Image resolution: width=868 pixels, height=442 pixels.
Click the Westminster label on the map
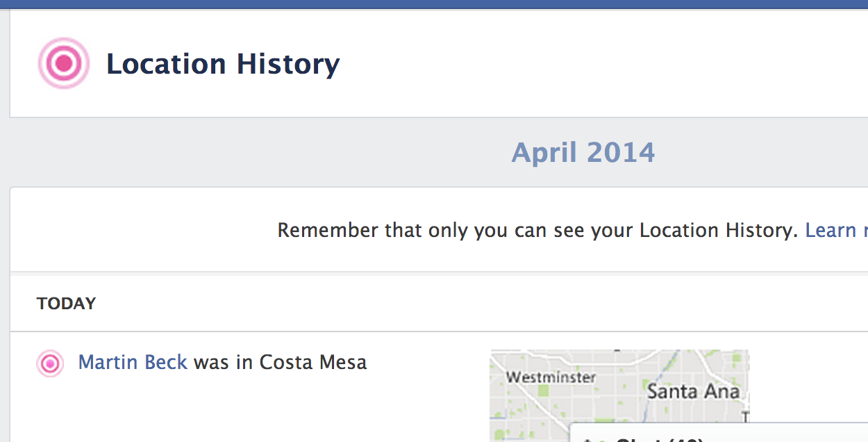point(551,378)
